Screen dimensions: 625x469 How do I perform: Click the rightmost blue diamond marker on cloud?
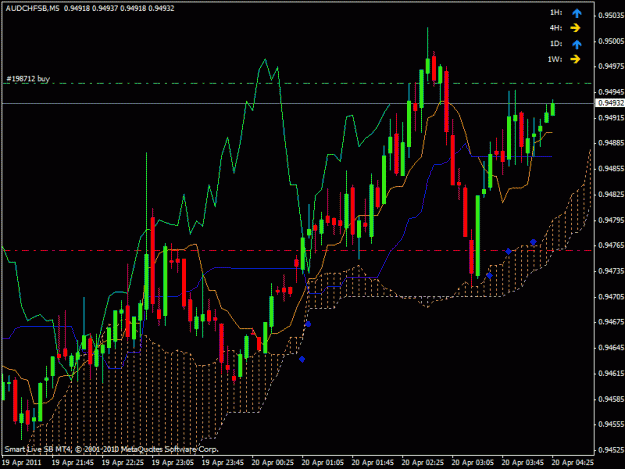[533, 242]
